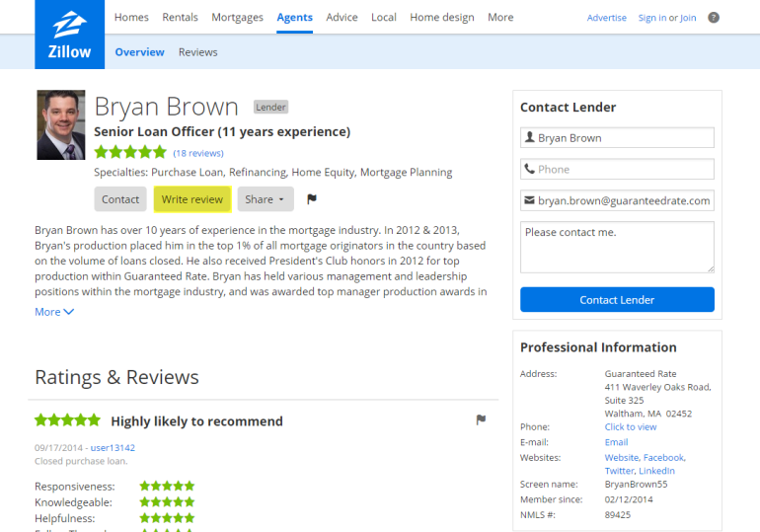Click the Specialties line
This screenshot has width=760, height=532.
pos(272,173)
